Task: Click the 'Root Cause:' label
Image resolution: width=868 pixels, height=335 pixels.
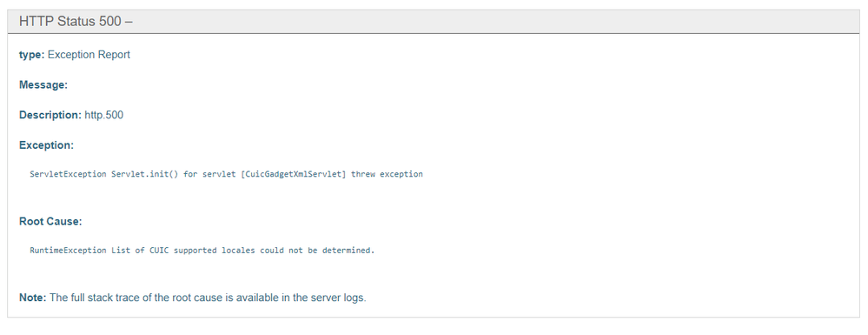Action: pyautogui.click(x=50, y=221)
